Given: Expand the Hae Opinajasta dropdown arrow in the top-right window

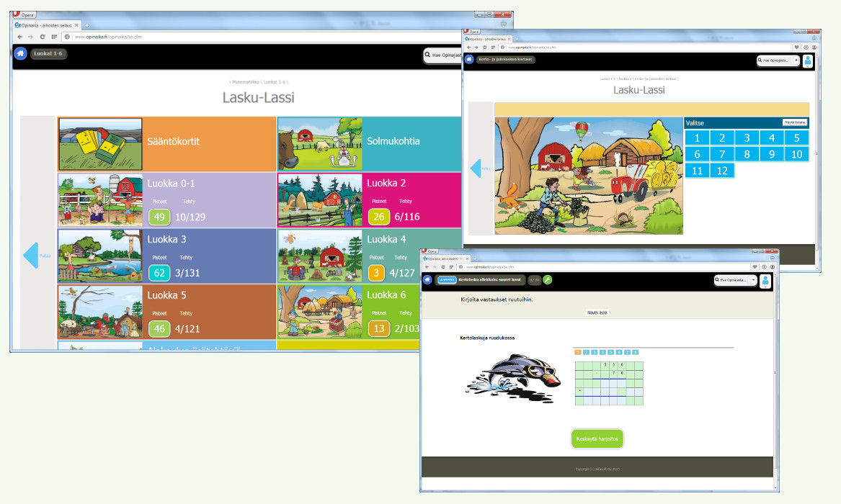Looking at the screenshot, I should pyautogui.click(x=796, y=60).
